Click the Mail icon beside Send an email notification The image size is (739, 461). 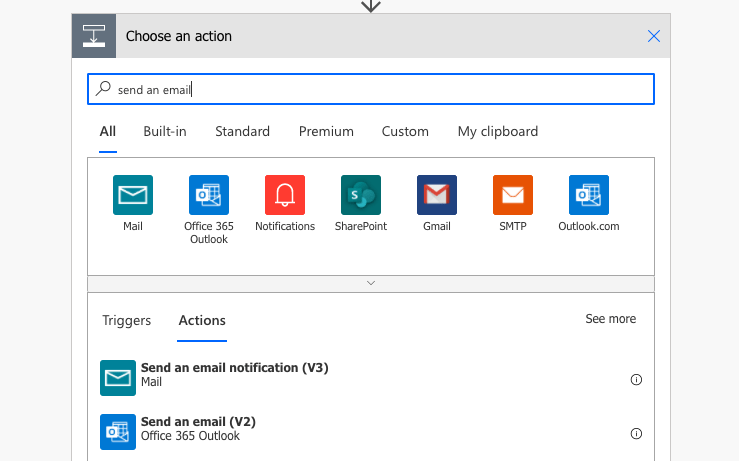(118, 378)
